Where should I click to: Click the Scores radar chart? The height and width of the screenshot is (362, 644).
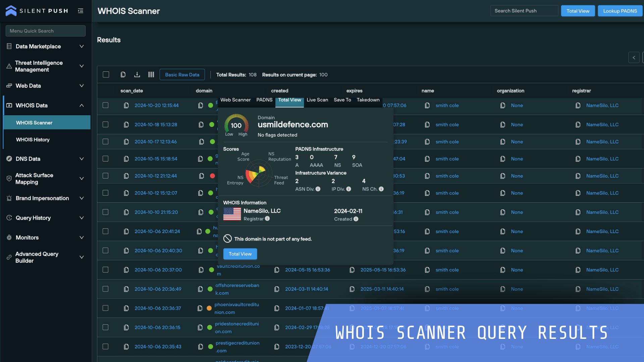pyautogui.click(x=259, y=173)
